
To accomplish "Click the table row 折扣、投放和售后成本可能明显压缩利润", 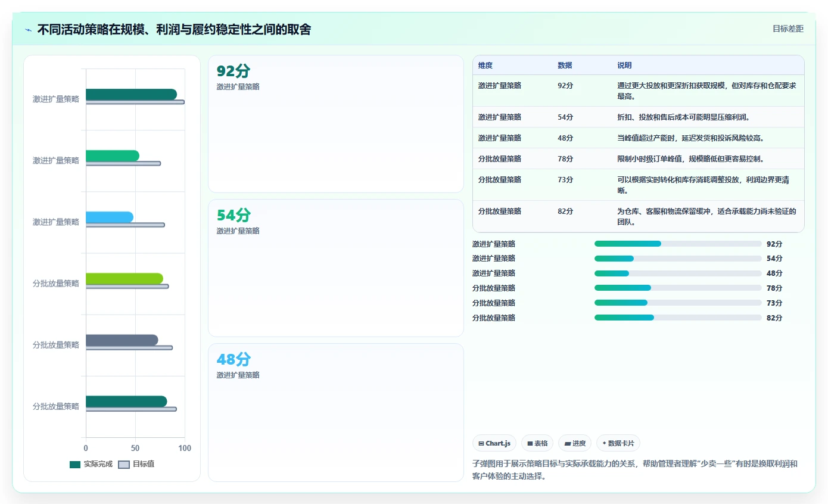I will click(x=638, y=117).
